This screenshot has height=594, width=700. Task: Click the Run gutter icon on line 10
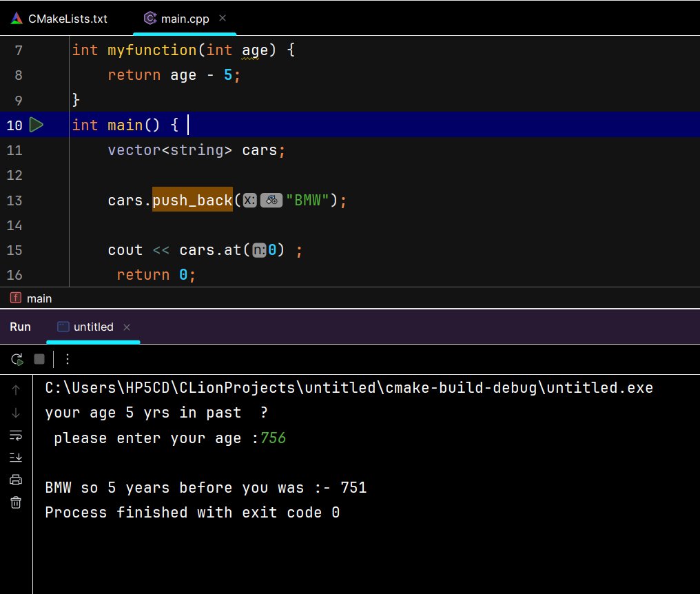click(36, 125)
